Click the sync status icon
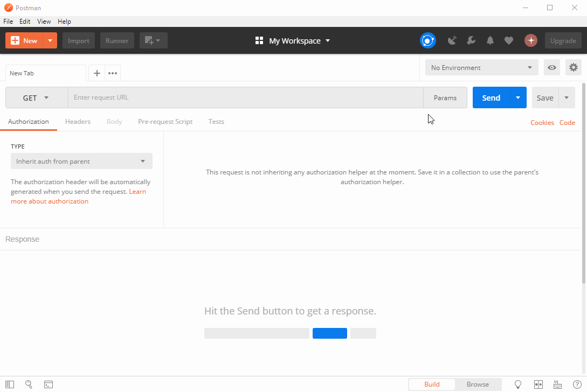The width and height of the screenshot is (587, 392). [428, 40]
